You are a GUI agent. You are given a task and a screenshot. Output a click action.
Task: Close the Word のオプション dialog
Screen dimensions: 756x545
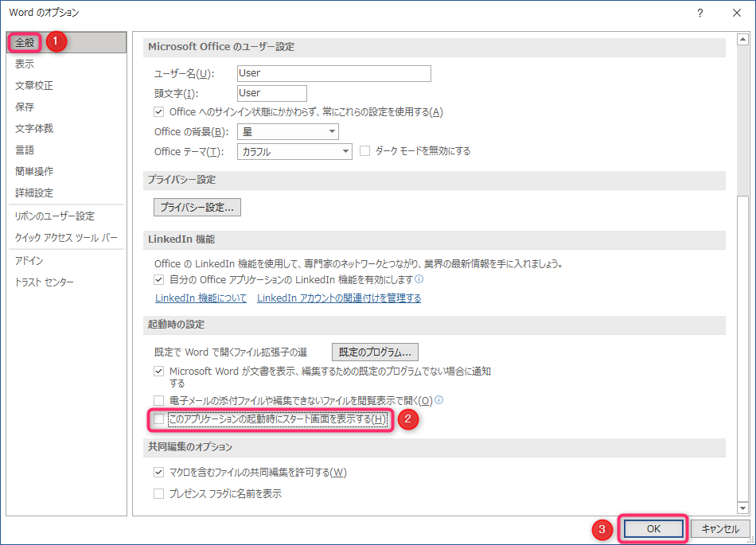[x=737, y=13]
